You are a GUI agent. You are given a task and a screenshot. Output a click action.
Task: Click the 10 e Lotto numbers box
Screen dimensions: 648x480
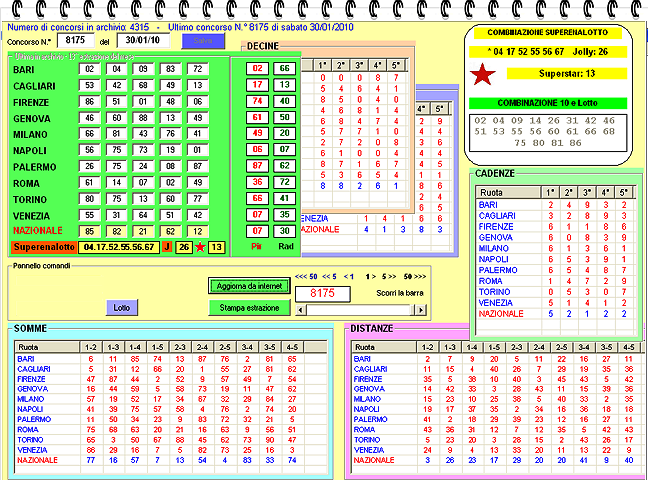click(x=548, y=132)
